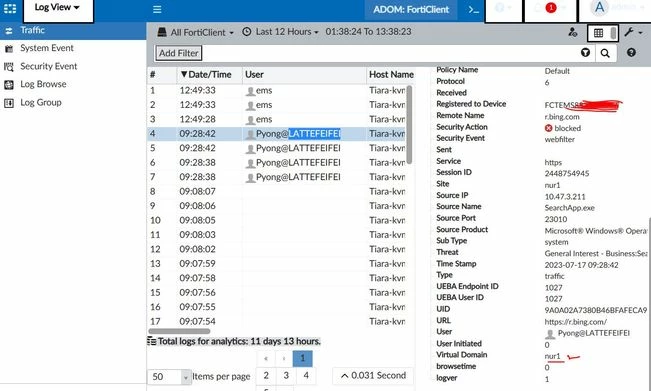Viewport: 651px width, 391px height.
Task: Click the ems user icon in row 2
Action: pos(250,105)
